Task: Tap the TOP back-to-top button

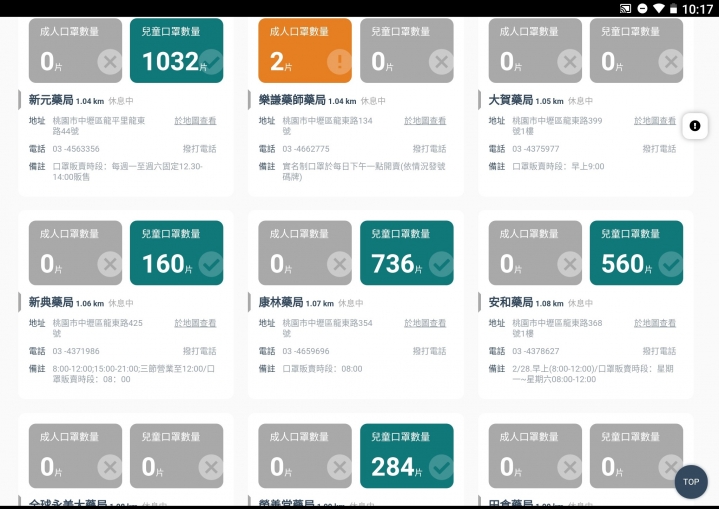Action: point(691,481)
